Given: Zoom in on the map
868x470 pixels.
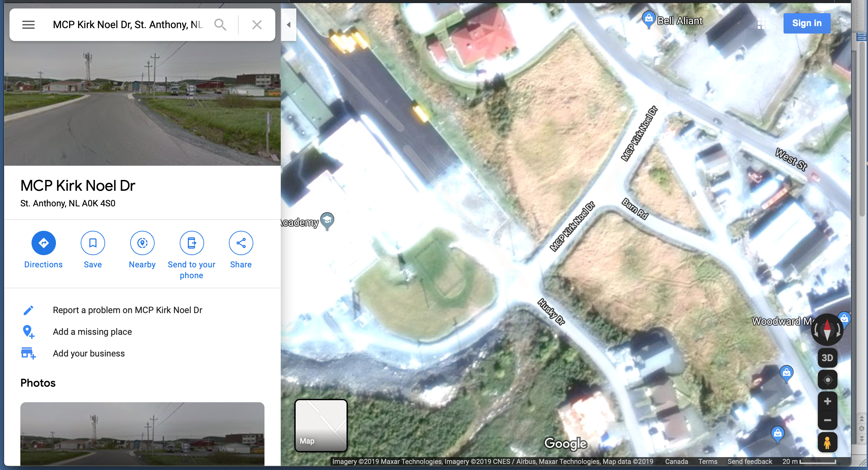Looking at the screenshot, I should coord(827,402).
